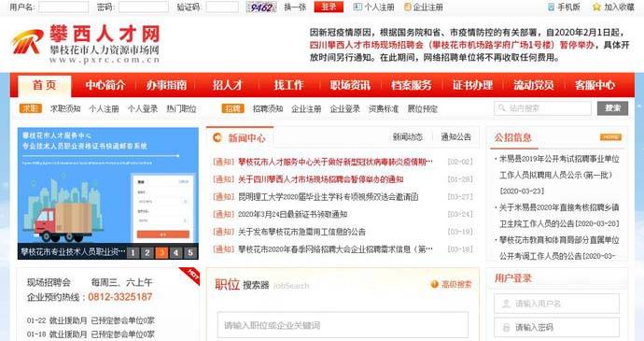644x341 pixels.
Task: Open the 证书办理 navigation item
Action: click(472, 85)
